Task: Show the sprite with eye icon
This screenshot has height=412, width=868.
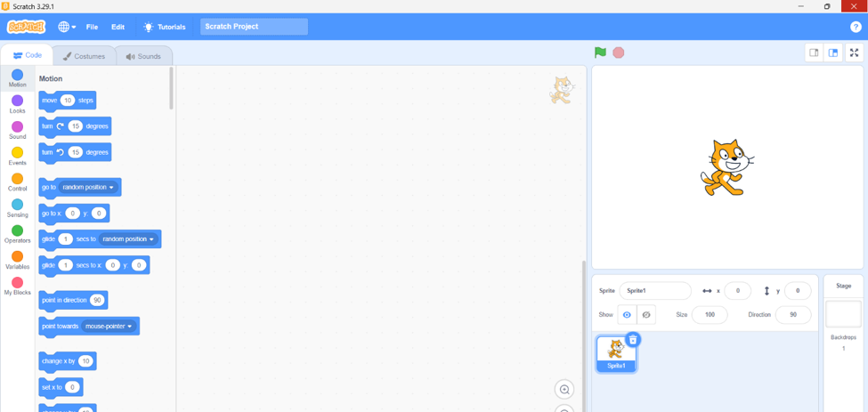Action: (x=627, y=315)
